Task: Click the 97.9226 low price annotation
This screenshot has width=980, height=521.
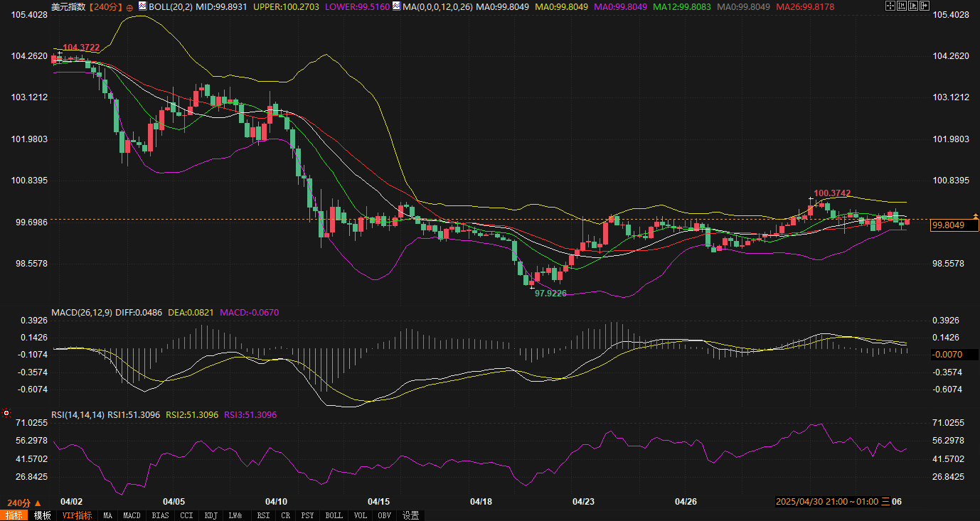Action: 550,293
